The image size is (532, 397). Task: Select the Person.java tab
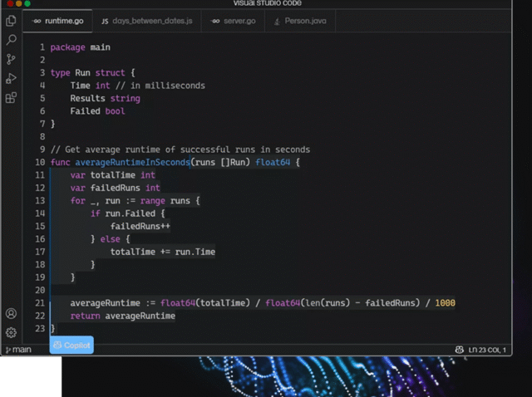pyautogui.click(x=298, y=19)
